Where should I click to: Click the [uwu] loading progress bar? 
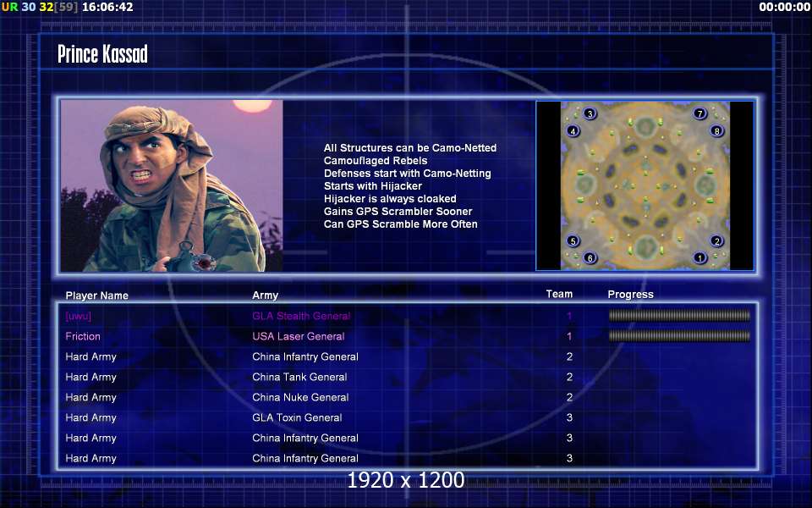click(x=679, y=316)
